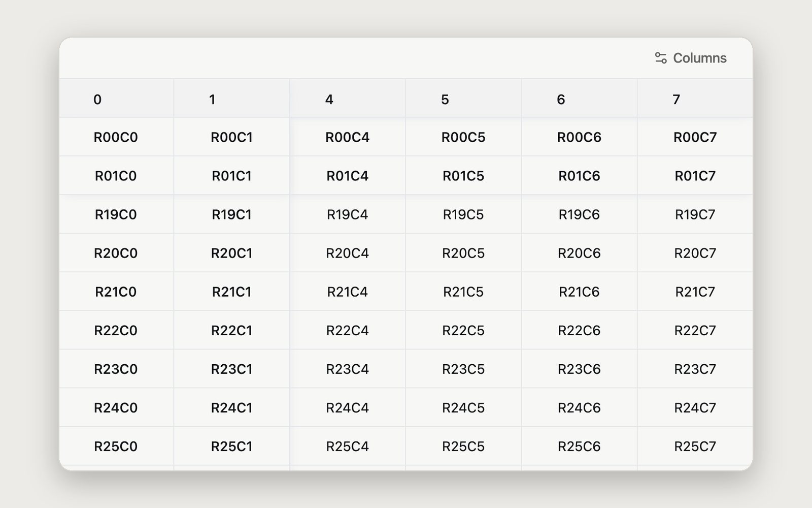Click cell R21C4
Viewport: 812px width, 508px height.
coord(348,292)
